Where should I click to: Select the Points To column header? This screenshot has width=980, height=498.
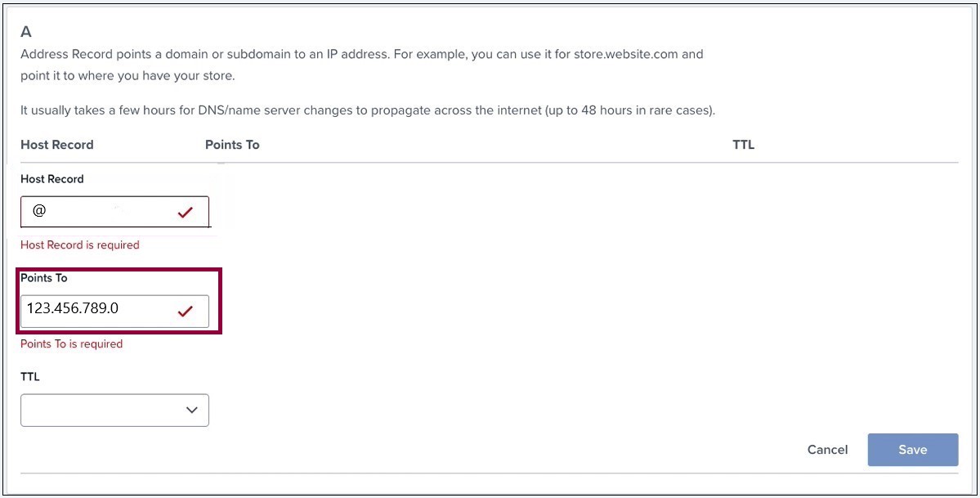coord(232,145)
